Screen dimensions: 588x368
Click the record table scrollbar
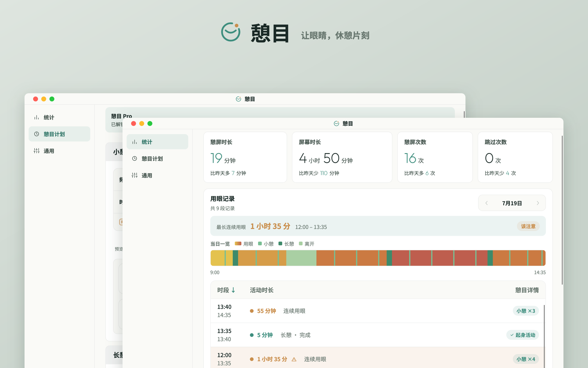tap(544, 336)
